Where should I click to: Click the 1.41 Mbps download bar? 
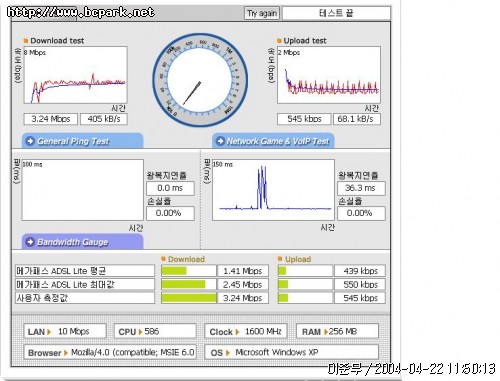(189, 271)
